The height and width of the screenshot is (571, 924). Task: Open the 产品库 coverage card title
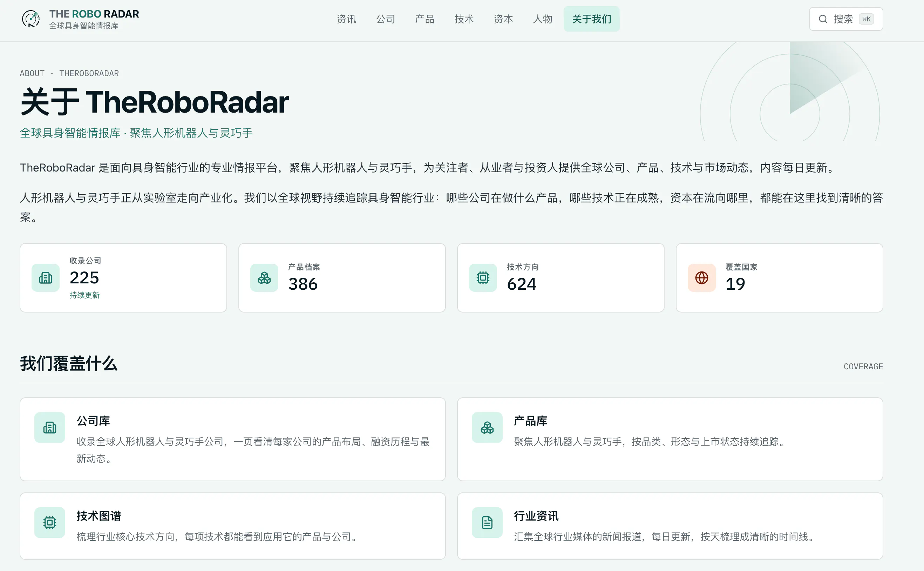pos(530,421)
